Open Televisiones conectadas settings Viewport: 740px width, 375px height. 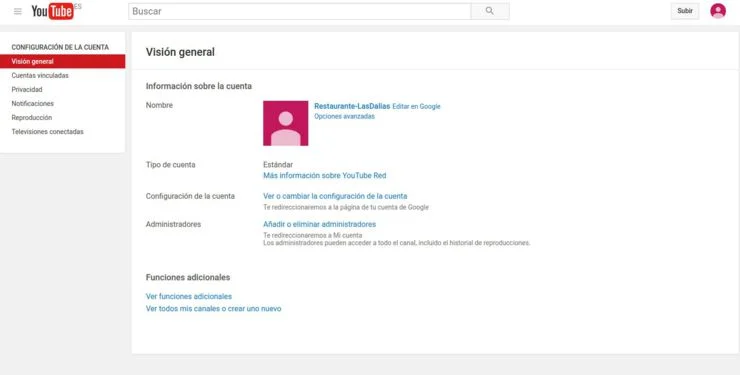(47, 132)
